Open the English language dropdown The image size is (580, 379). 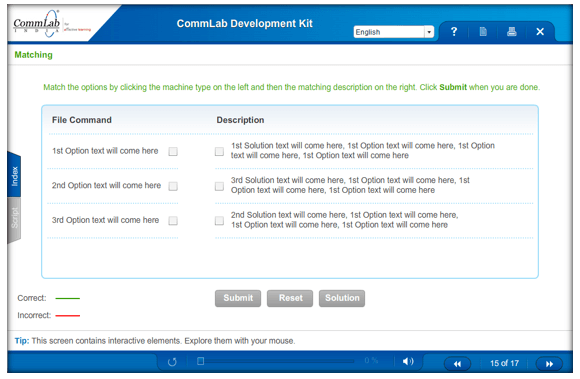click(x=394, y=32)
